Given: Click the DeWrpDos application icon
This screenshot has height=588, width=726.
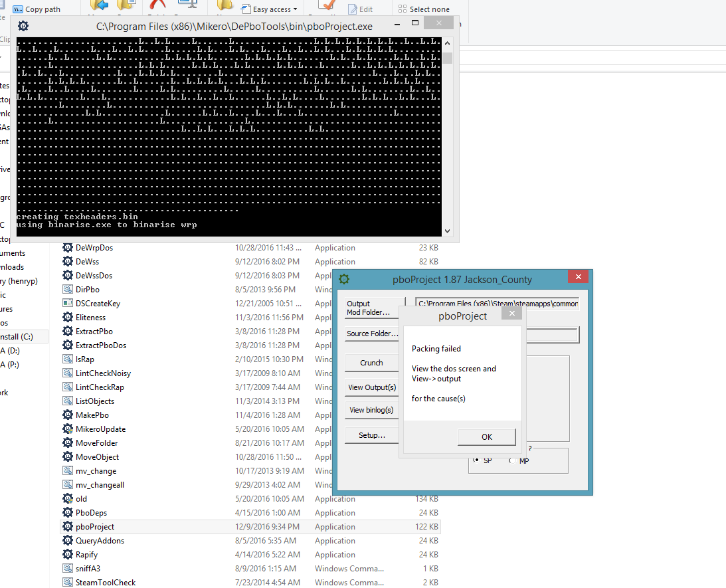Looking at the screenshot, I should (x=68, y=248).
